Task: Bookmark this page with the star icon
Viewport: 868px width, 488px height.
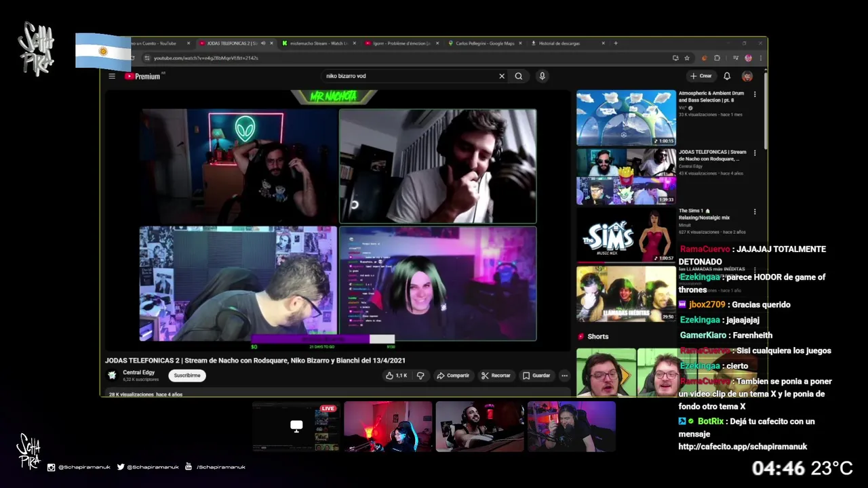Action: click(x=687, y=58)
